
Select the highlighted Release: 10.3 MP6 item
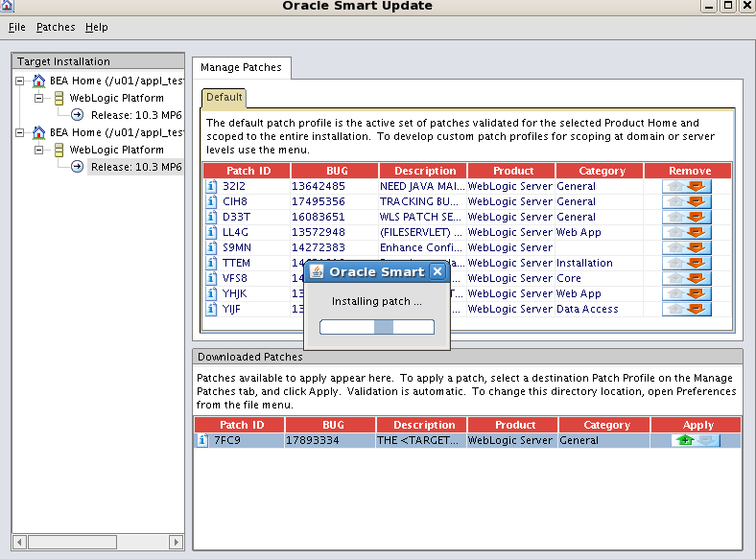[x=136, y=167]
